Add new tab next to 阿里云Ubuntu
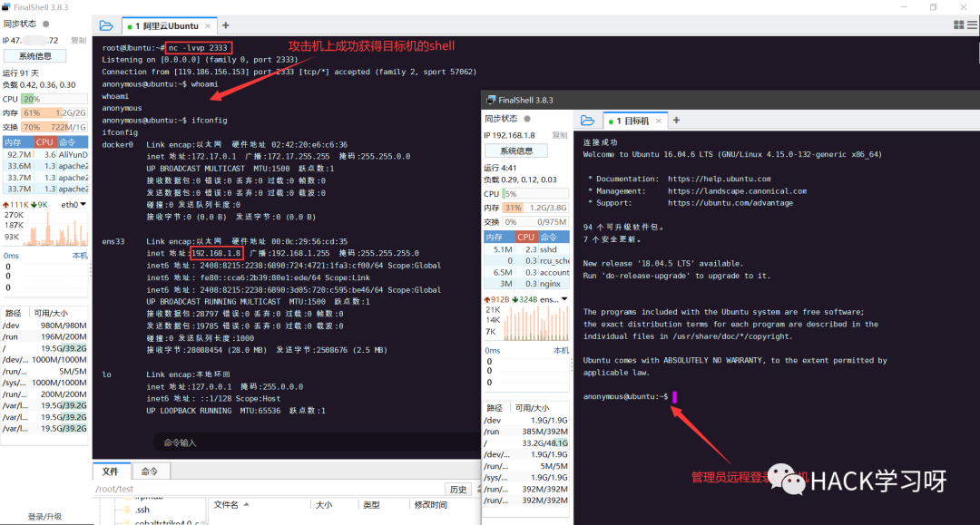The height and width of the screenshot is (525, 980). tap(226, 25)
